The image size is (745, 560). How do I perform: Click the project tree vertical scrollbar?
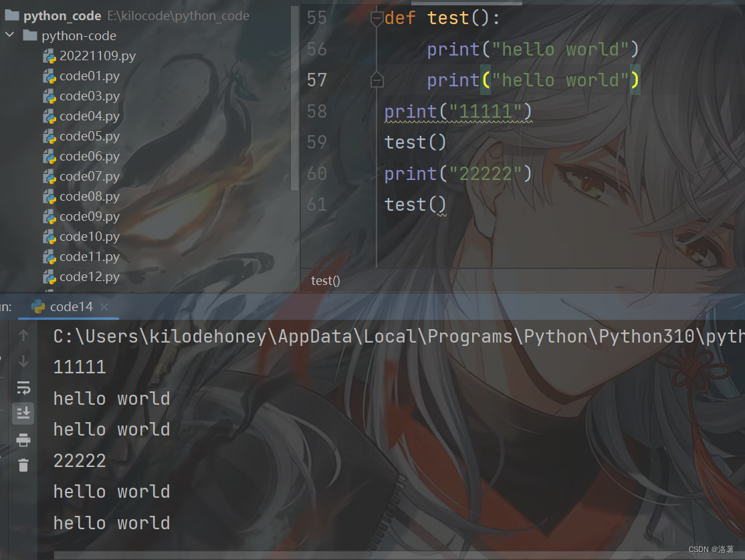click(x=294, y=98)
